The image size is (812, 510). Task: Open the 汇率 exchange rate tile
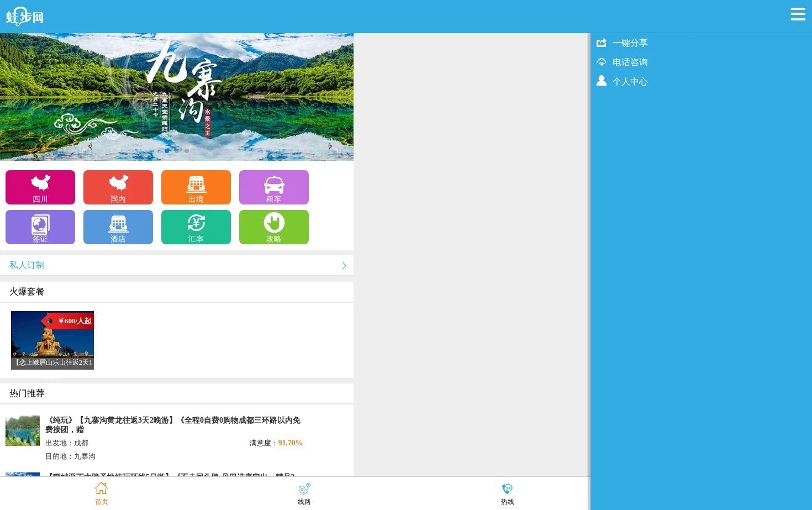[196, 227]
